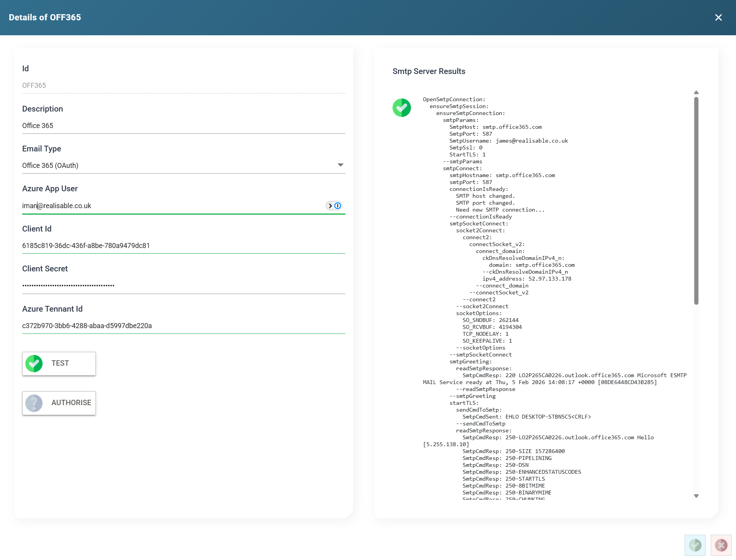This screenshot has height=560, width=736.
Task: Click the '250-8BITMIME' response line
Action: click(x=503, y=486)
